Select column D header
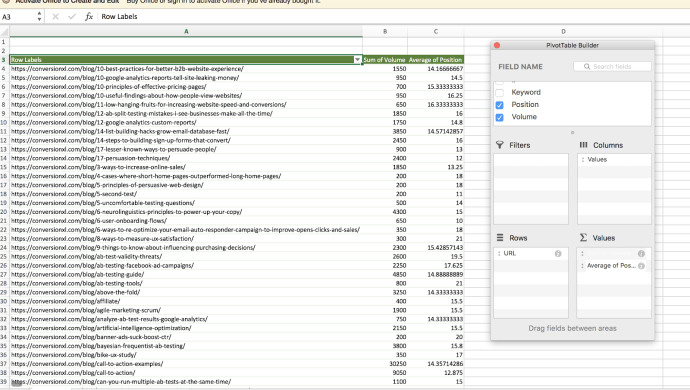Image resolution: width=690 pixels, height=390 pixels. point(563,32)
